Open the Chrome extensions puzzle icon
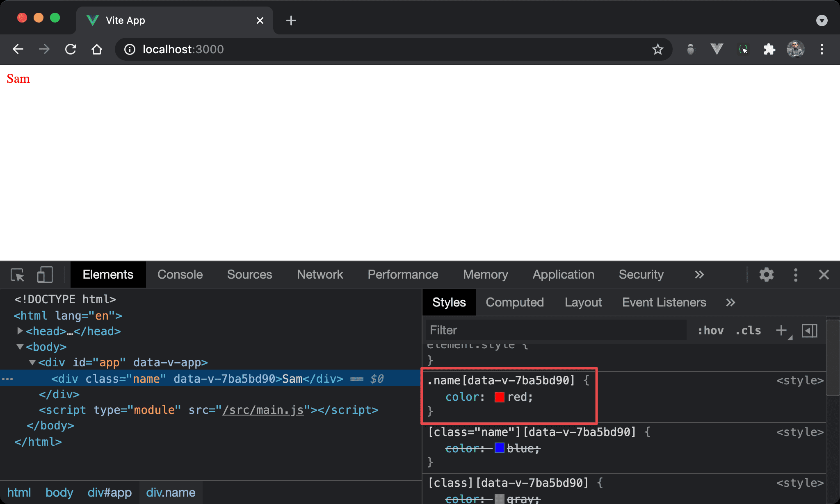Viewport: 840px width, 504px height. (x=769, y=49)
